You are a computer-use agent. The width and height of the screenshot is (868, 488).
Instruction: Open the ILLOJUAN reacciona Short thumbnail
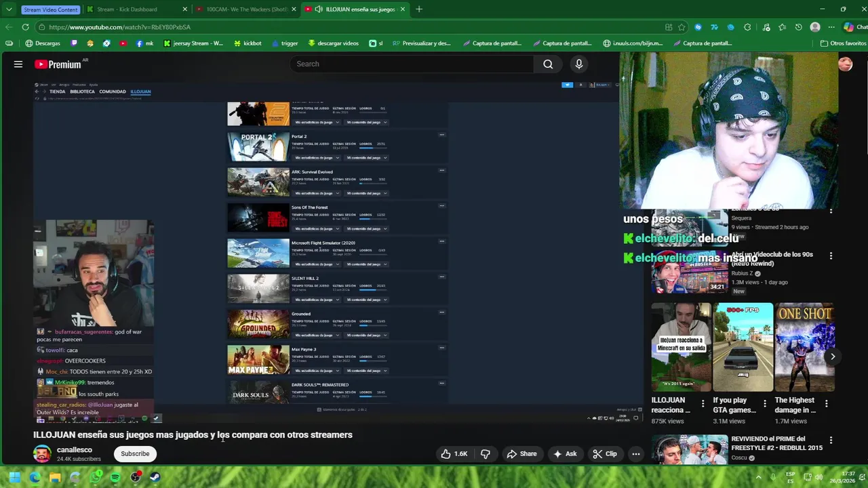click(682, 347)
